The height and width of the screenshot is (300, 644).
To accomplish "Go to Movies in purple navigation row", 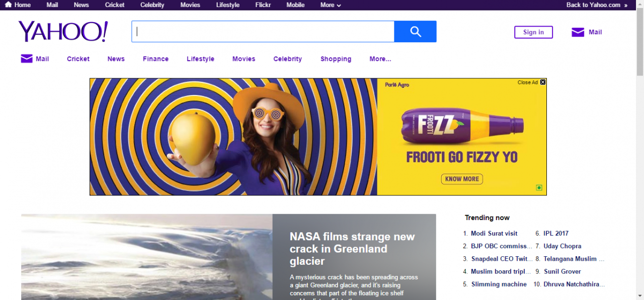I will click(x=244, y=59).
